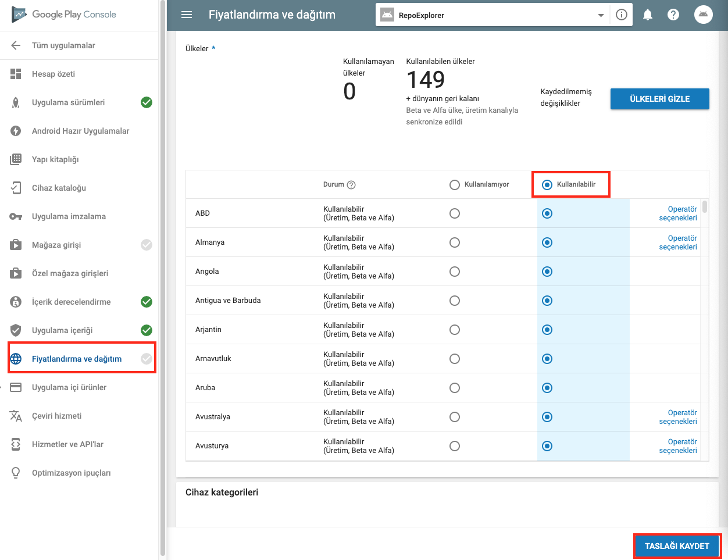
Task: Set Almanya to Kullanılamıyor
Action: point(455,242)
